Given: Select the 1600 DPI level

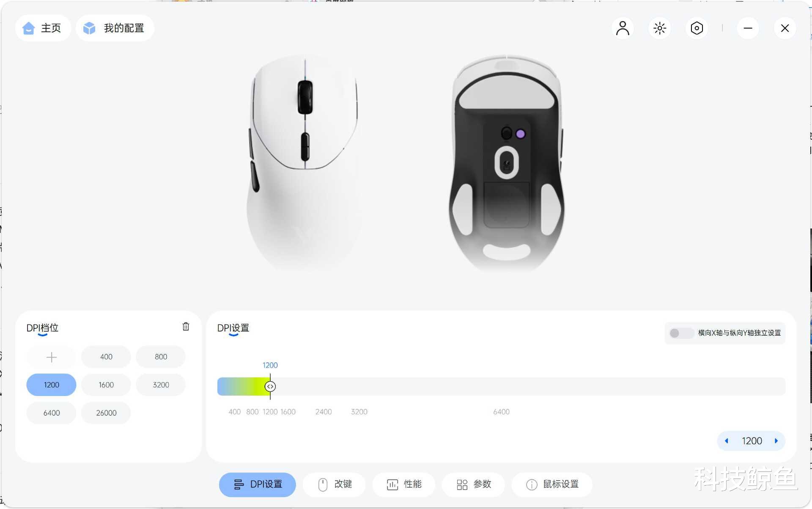Looking at the screenshot, I should click(106, 385).
